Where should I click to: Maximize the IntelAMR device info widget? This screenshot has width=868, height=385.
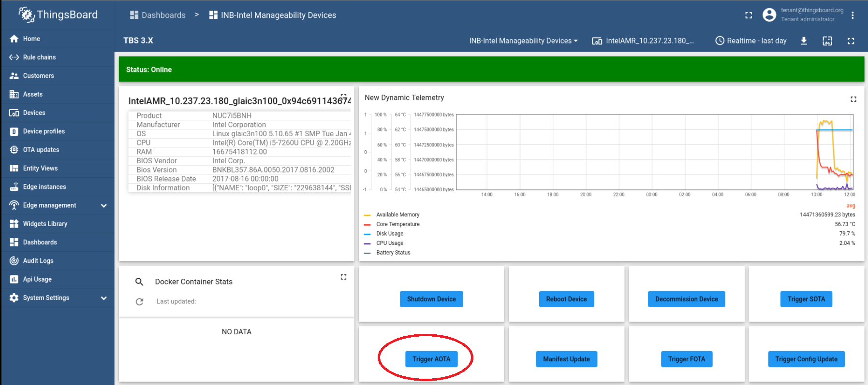pyautogui.click(x=343, y=97)
